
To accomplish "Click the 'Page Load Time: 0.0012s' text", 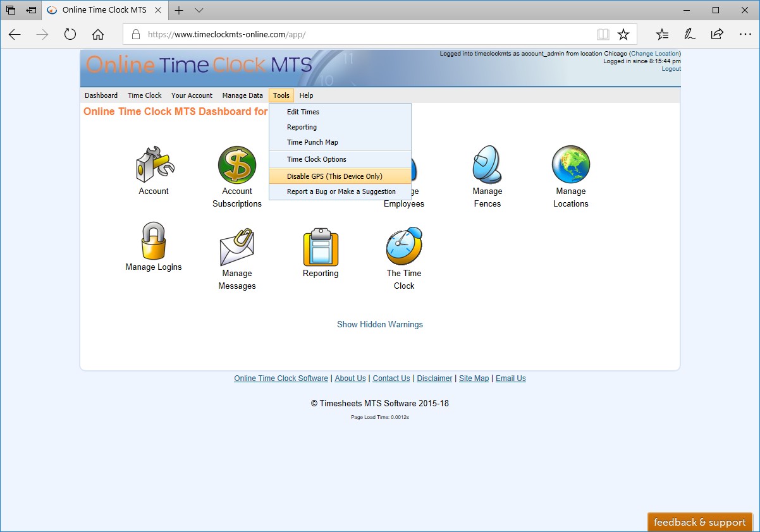I will (x=380, y=417).
